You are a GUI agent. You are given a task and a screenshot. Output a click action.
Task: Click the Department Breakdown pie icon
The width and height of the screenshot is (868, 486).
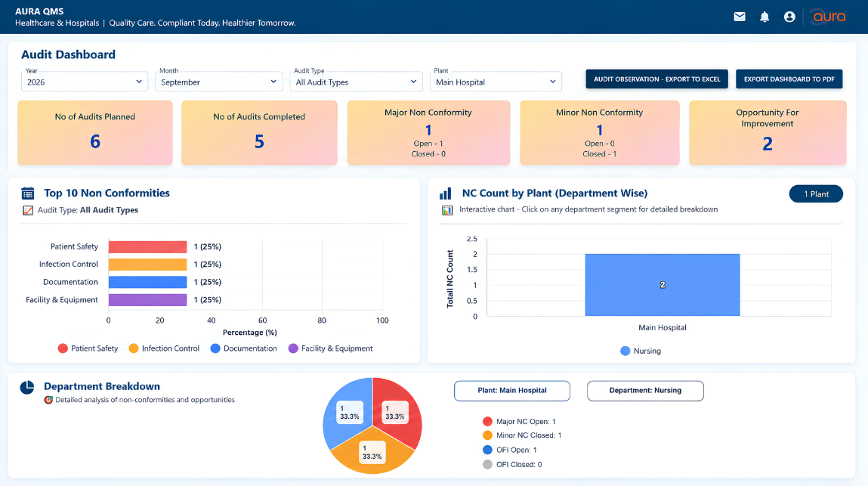(x=27, y=387)
